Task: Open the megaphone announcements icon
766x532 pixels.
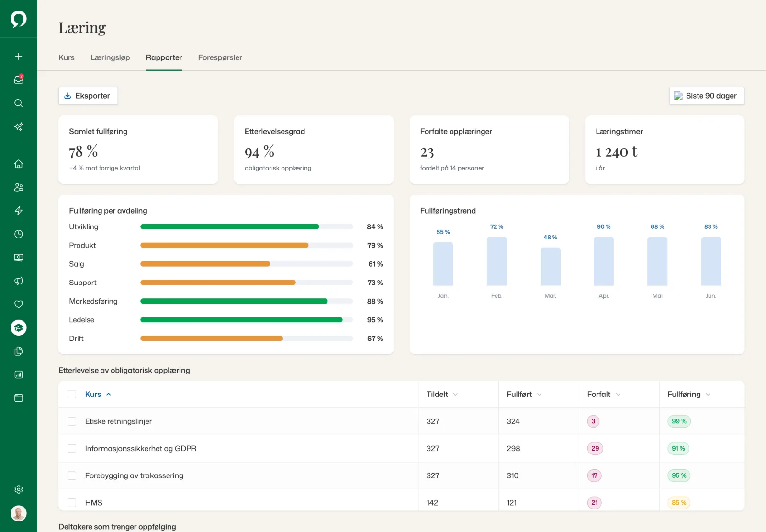Action: 19,281
